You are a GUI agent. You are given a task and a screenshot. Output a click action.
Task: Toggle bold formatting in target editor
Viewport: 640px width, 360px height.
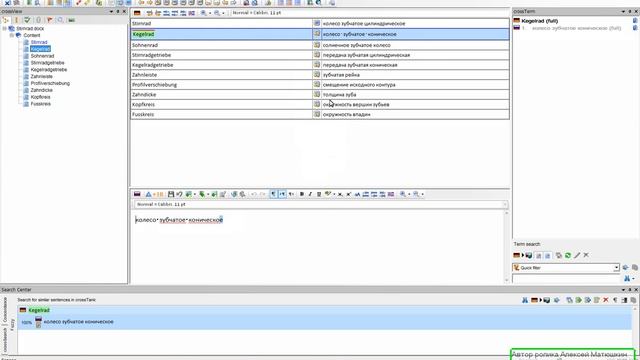pos(302,194)
